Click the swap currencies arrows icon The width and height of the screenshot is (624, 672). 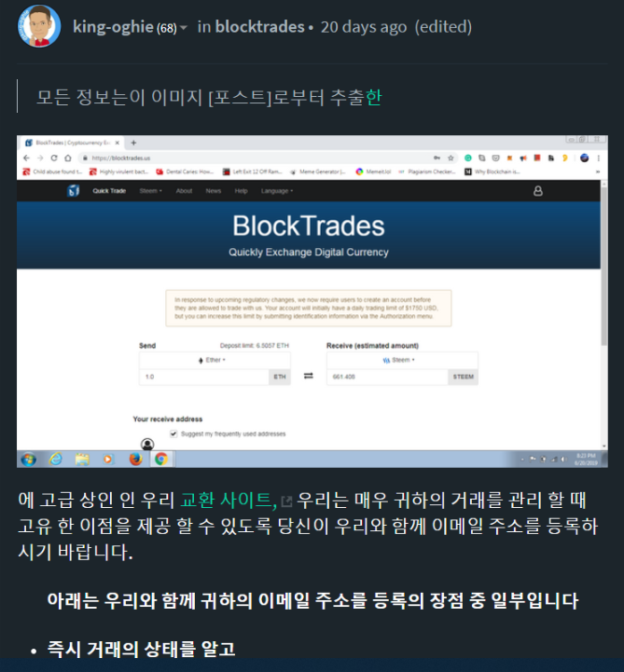[x=309, y=376]
